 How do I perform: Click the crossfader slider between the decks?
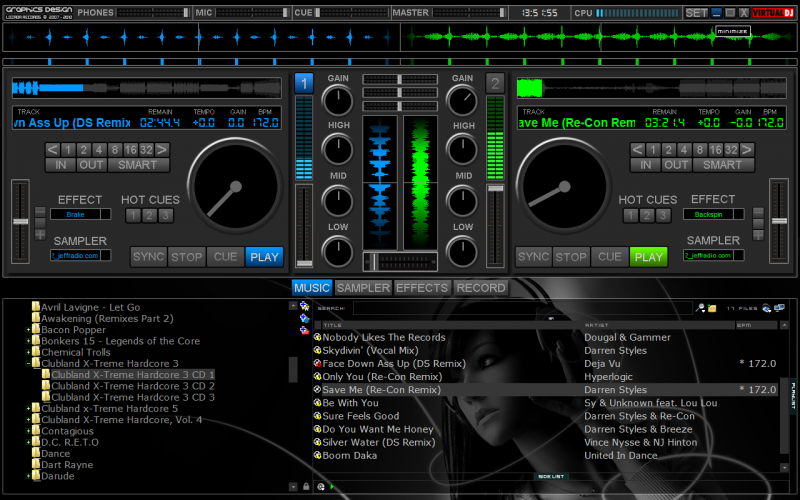pyautogui.click(x=400, y=262)
